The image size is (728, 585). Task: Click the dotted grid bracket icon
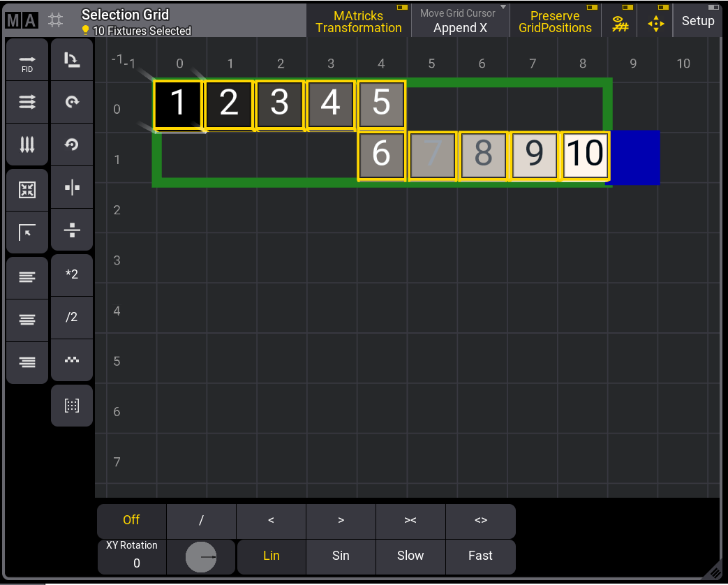71,405
